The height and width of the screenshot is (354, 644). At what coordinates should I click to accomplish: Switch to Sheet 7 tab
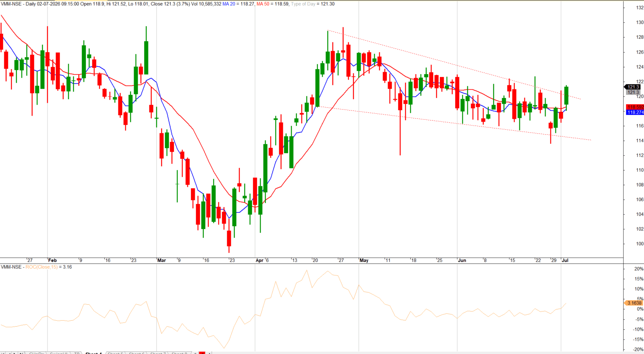(x=158, y=353)
